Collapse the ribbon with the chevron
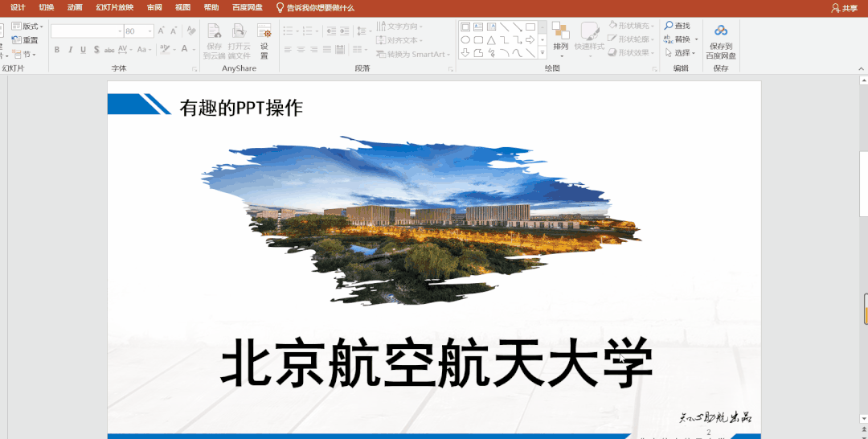Image resolution: width=868 pixels, height=439 pixels. pos(862,68)
